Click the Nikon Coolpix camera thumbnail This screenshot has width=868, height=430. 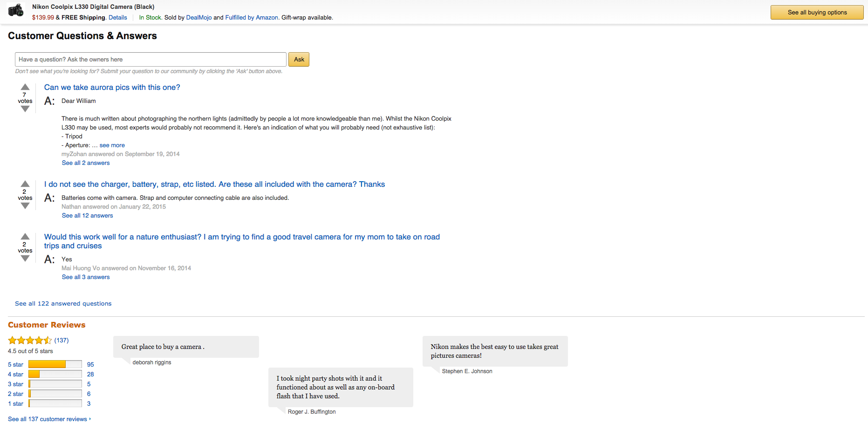tap(16, 10)
